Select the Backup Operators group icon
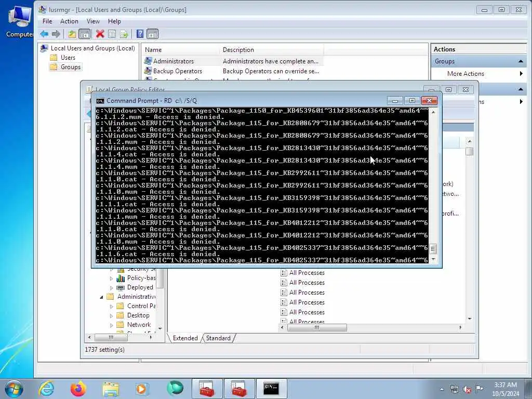Screen dimensions: 532x399 (148, 71)
